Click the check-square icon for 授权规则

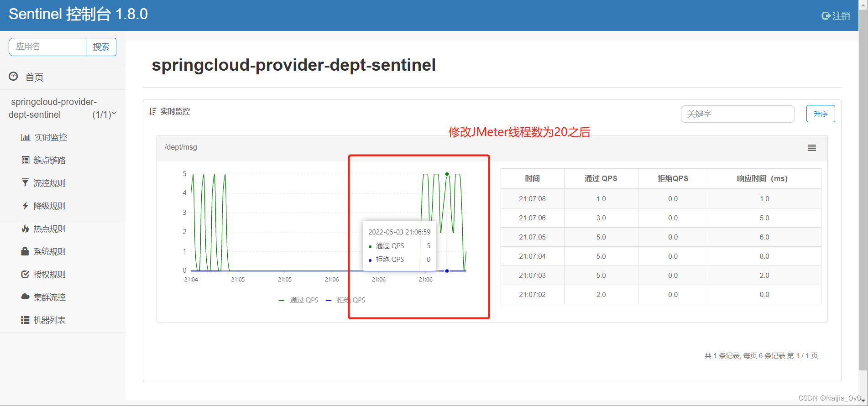pyautogui.click(x=26, y=274)
